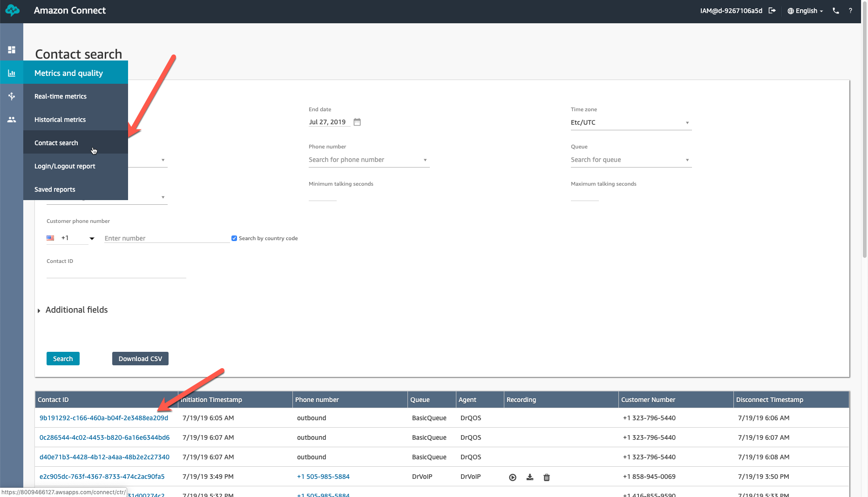This screenshot has height=497, width=868.
Task: Open the dashboard grid icon in sidebar
Action: pos(12,50)
